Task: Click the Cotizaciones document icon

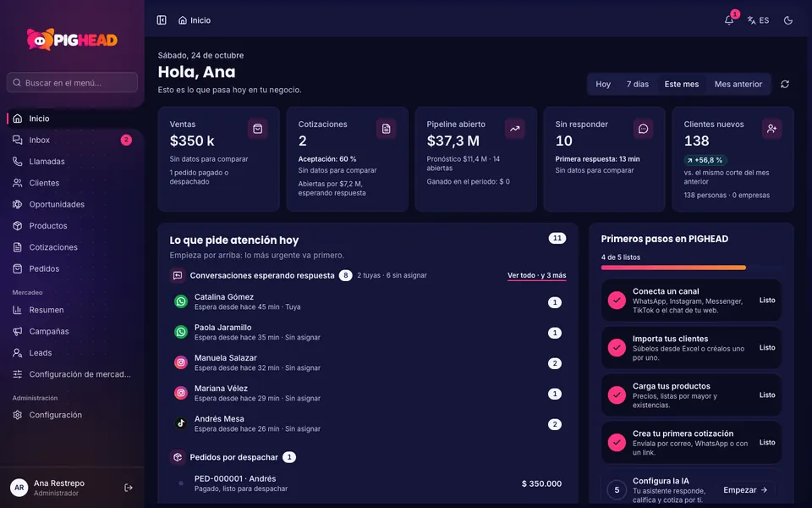Action: 387,129
